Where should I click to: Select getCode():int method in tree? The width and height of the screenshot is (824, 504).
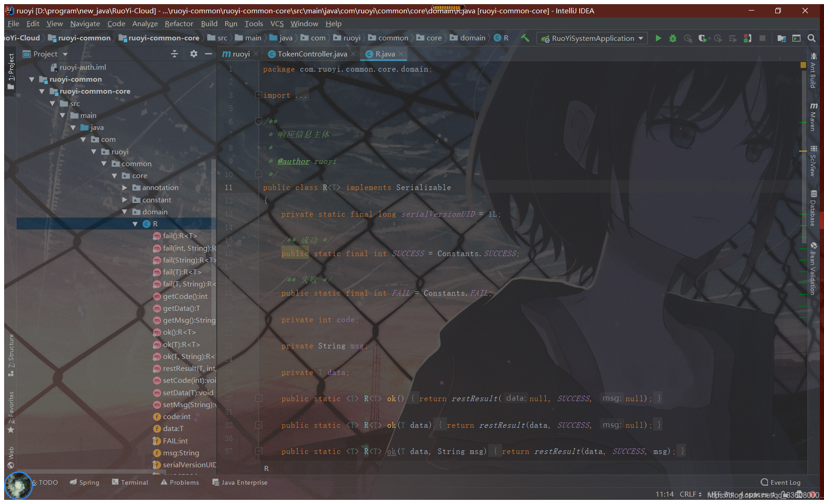point(181,297)
